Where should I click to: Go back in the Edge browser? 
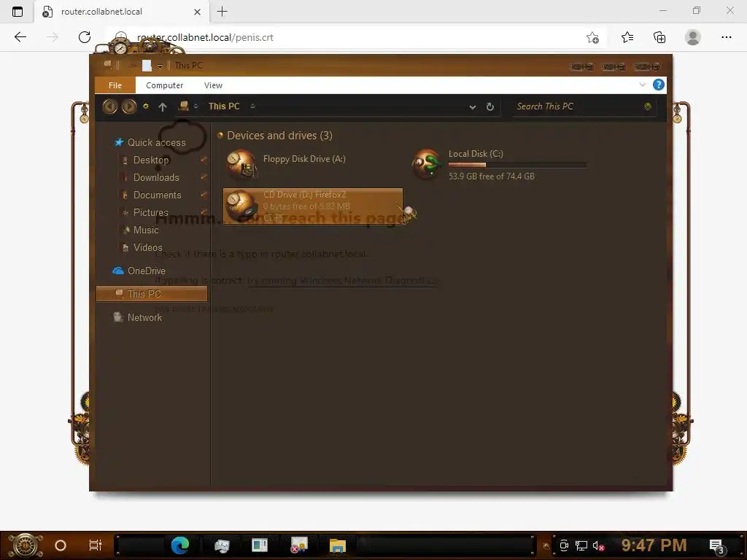(x=20, y=37)
